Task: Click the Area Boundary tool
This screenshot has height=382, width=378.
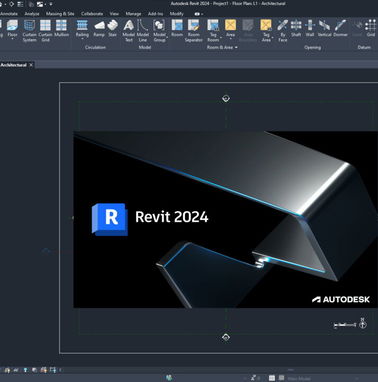Action: [248, 31]
